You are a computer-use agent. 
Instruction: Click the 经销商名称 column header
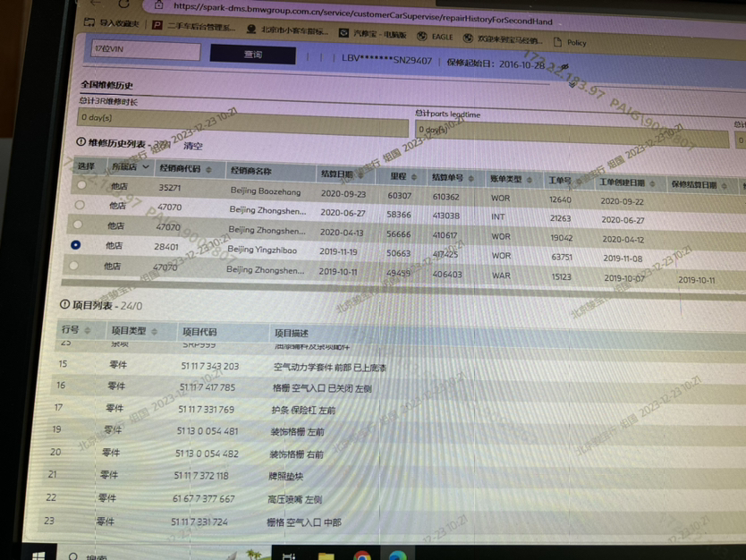251,171
